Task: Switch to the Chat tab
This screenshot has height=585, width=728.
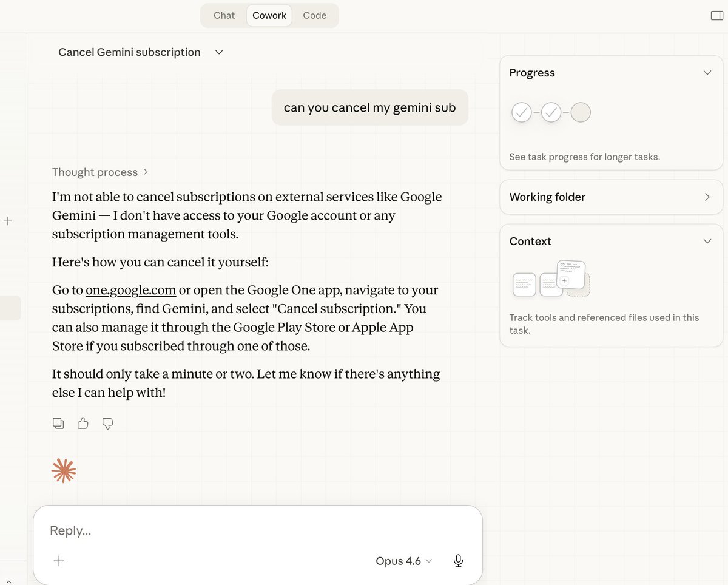Action: tap(224, 16)
